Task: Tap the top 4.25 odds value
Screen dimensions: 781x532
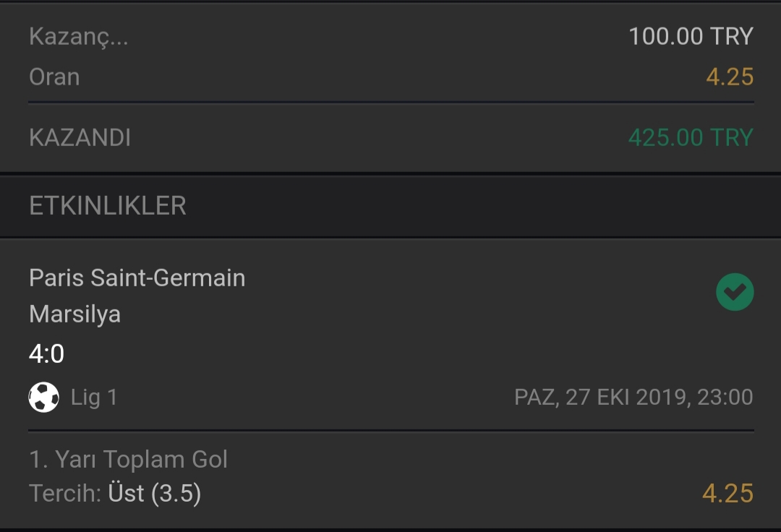Action: 730,77
